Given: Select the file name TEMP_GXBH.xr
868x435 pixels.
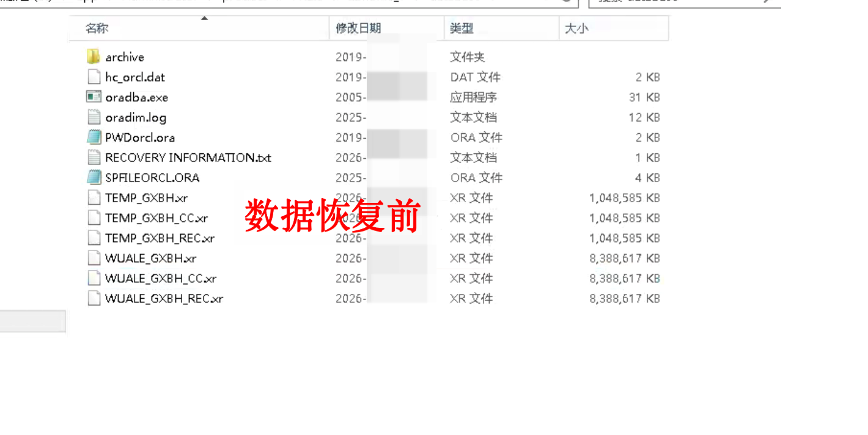Looking at the screenshot, I should [x=147, y=198].
